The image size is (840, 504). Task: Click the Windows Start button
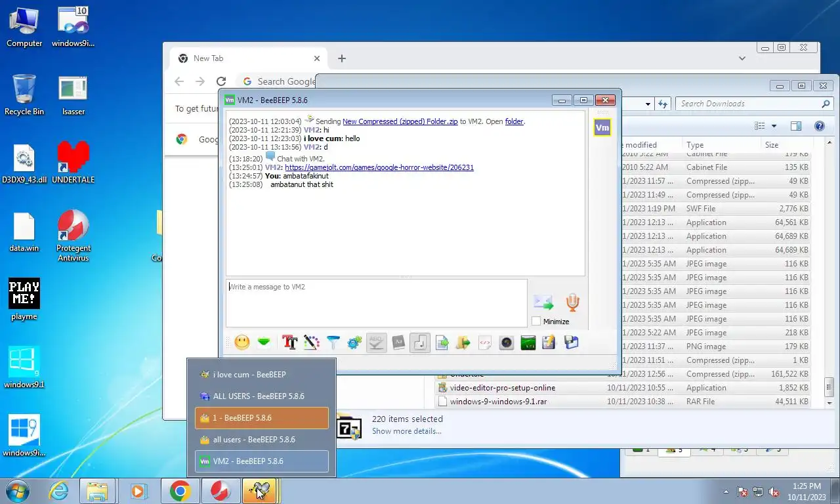pyautogui.click(x=18, y=491)
